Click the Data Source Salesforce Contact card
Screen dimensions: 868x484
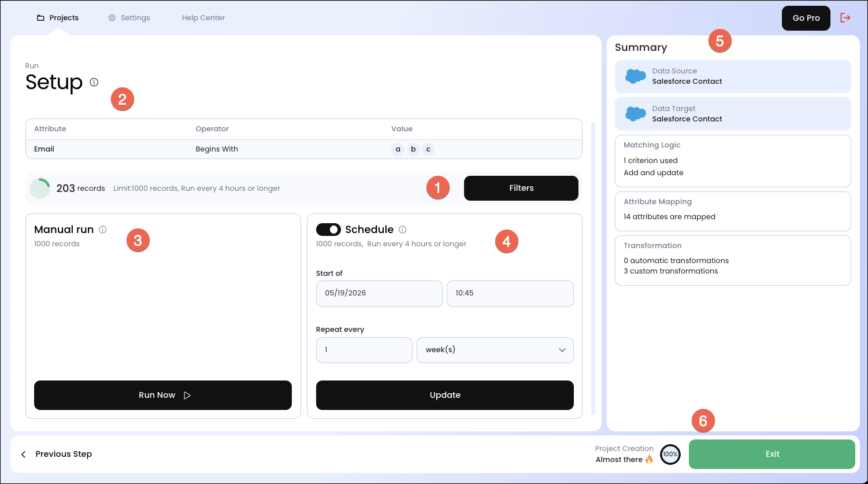tap(733, 76)
